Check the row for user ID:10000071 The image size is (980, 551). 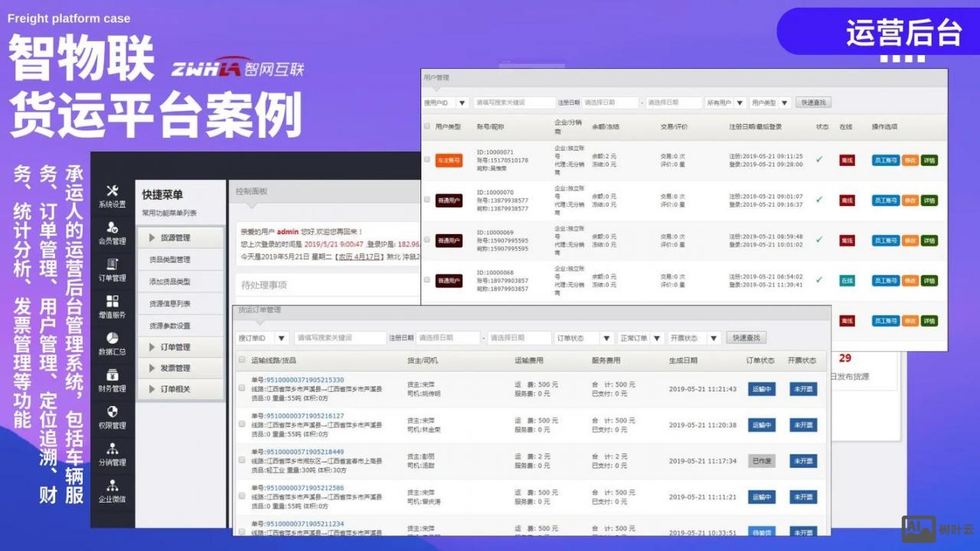point(426,160)
